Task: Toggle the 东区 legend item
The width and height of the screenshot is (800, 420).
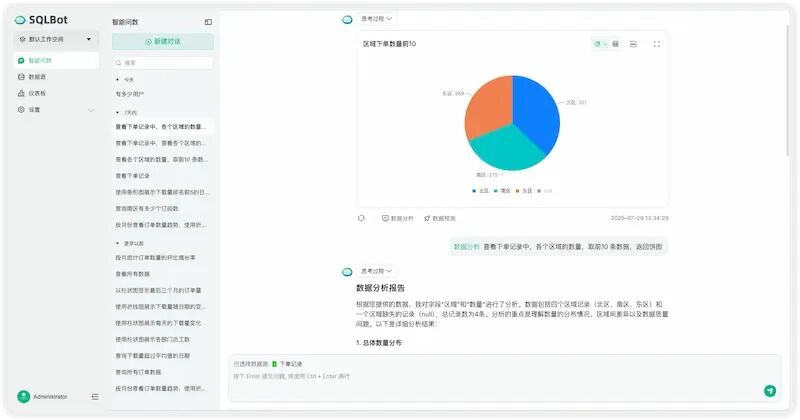Action: 524,191
